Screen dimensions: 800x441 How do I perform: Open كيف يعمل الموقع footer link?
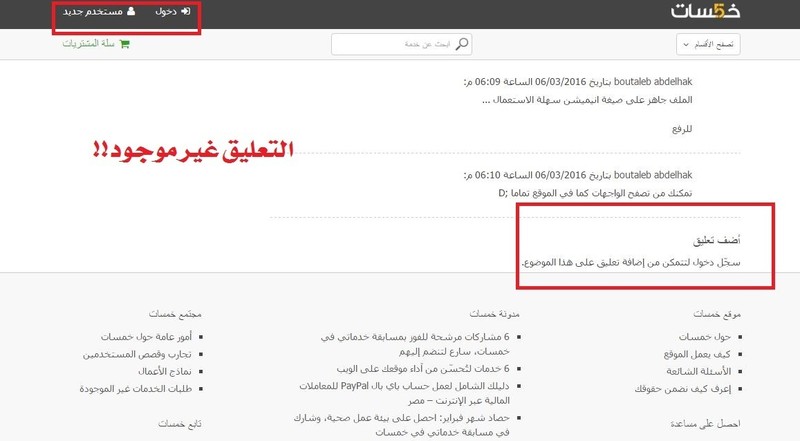click(x=697, y=354)
